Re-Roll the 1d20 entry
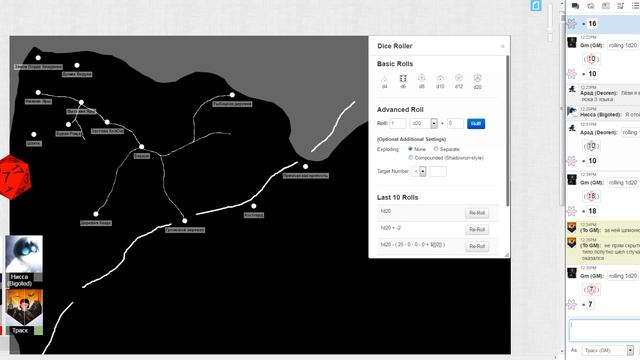 click(x=477, y=213)
